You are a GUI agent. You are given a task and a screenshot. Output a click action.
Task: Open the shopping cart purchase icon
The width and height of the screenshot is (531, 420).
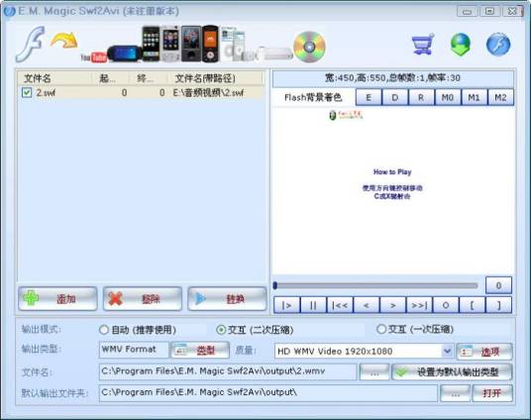click(423, 44)
